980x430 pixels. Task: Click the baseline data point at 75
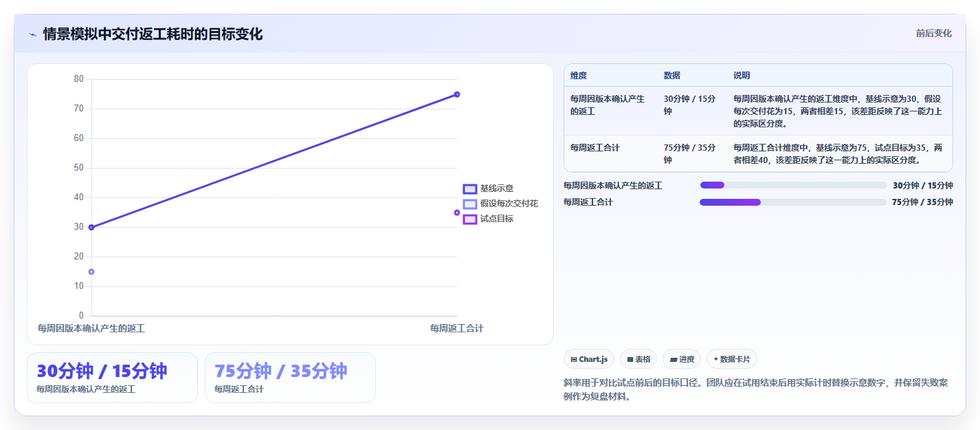(457, 94)
